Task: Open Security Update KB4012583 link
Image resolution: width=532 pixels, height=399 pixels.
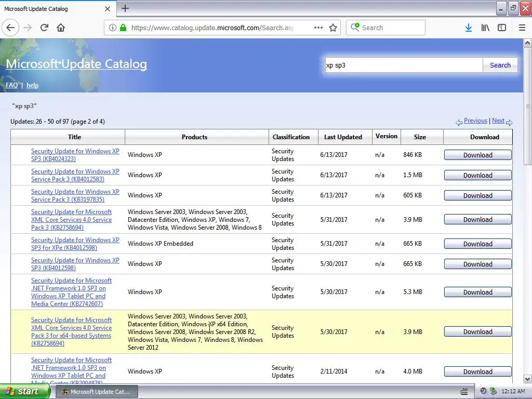Action: [75, 176]
